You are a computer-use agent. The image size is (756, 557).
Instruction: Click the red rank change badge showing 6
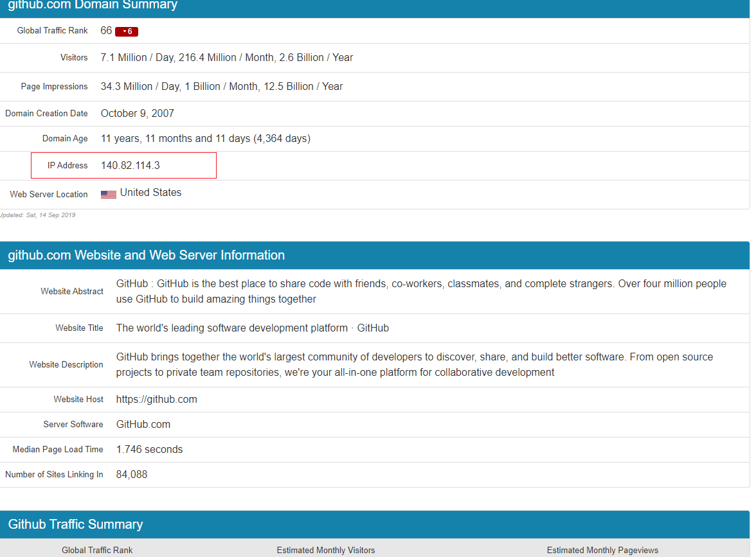click(127, 31)
